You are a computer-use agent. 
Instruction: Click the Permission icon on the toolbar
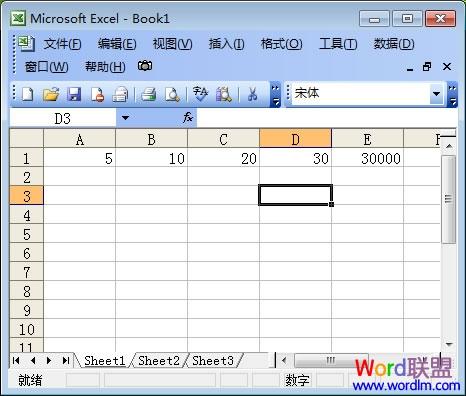pos(97,94)
